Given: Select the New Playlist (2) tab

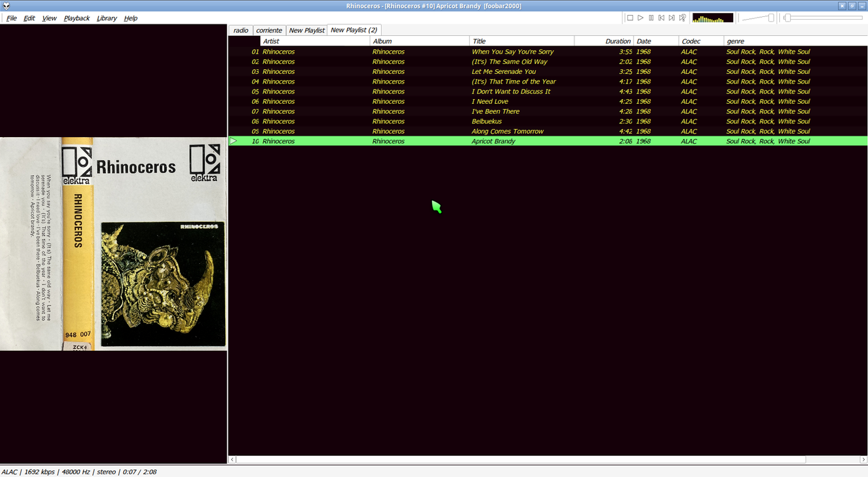Looking at the screenshot, I should point(354,30).
